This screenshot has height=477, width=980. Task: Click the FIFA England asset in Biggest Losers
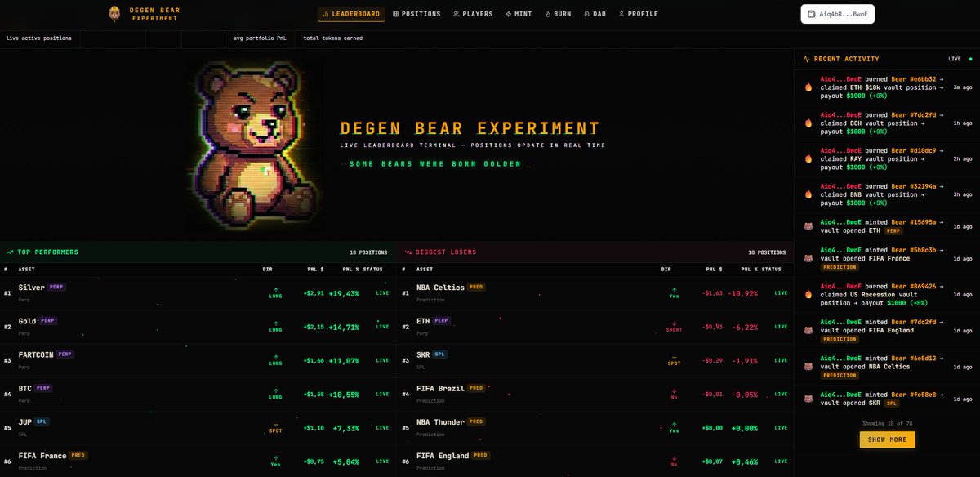(x=443, y=456)
